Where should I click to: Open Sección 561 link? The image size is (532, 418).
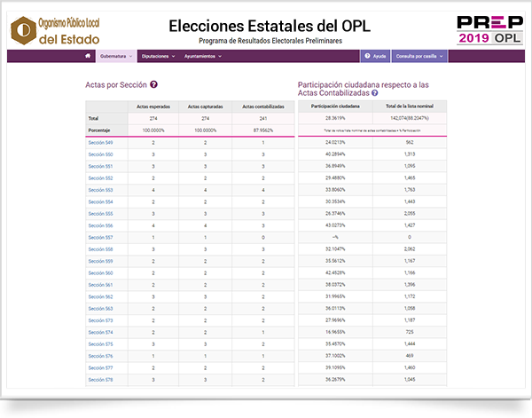[100, 285]
